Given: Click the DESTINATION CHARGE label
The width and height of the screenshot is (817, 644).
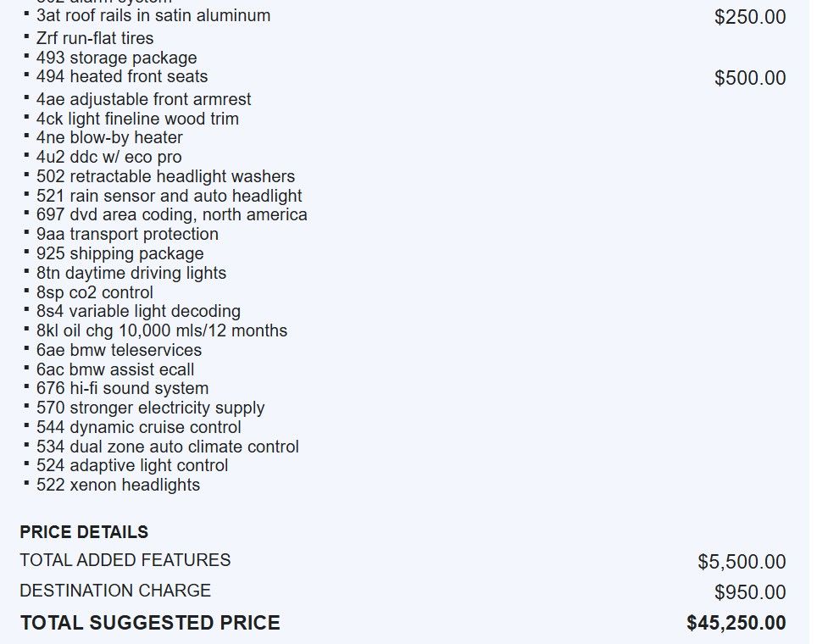Looking at the screenshot, I should [x=115, y=591].
